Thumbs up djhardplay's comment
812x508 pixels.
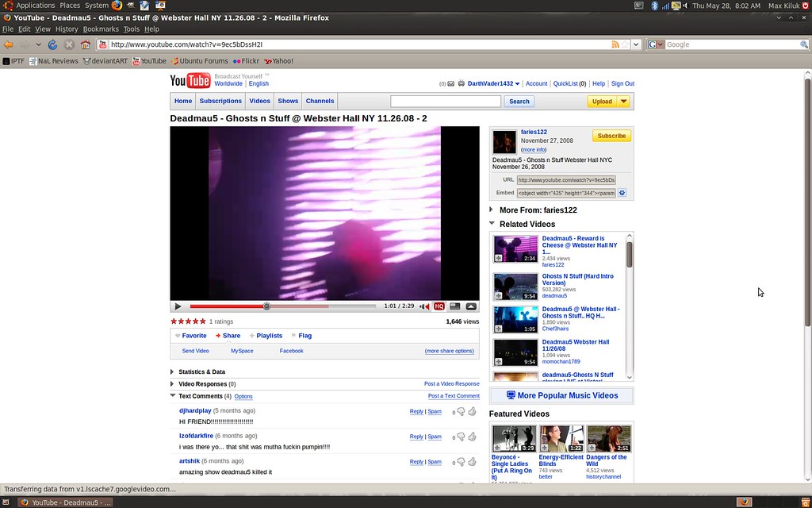(x=473, y=412)
